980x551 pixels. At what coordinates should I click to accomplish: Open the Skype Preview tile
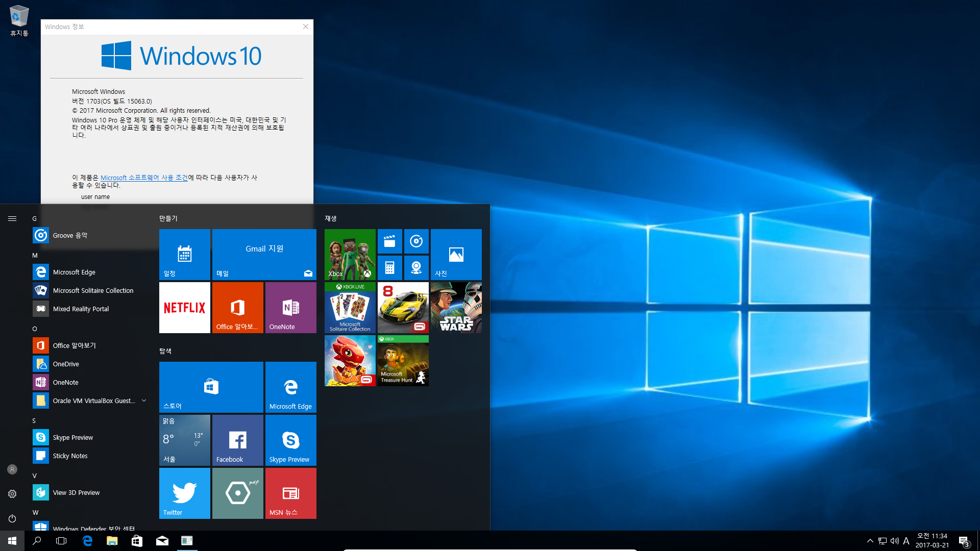(291, 440)
